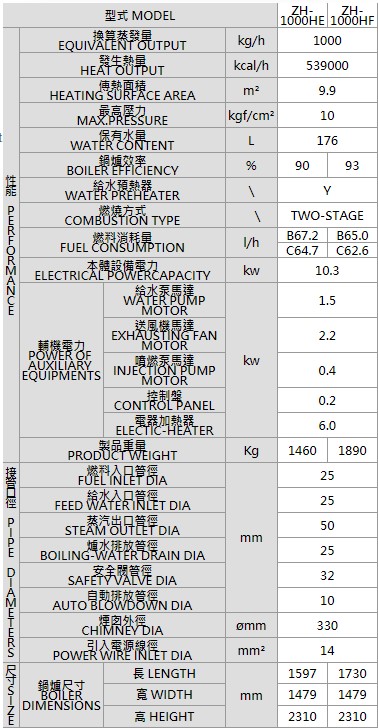Select the WATER PUMP MOTOR label
This screenshot has width=378, height=728.
click(x=164, y=300)
